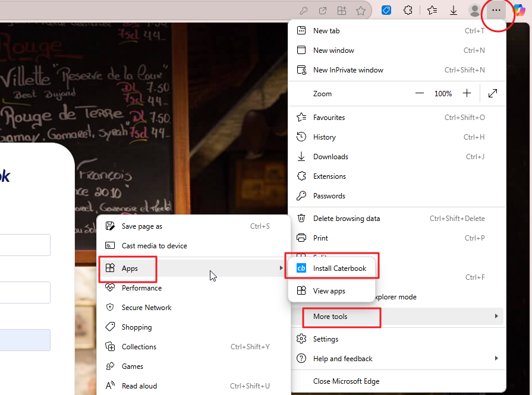Click Delete browsing data trash icon

point(301,219)
